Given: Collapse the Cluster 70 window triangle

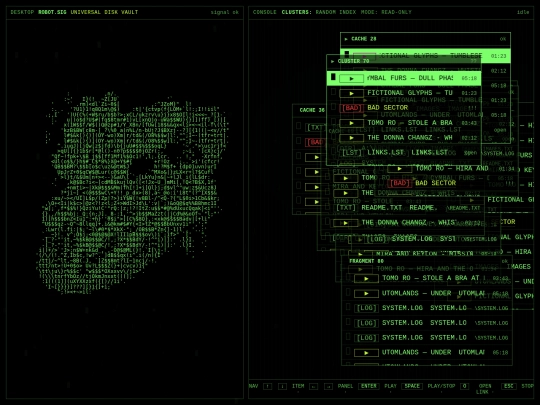Looking at the screenshot, I should pos(332,61).
